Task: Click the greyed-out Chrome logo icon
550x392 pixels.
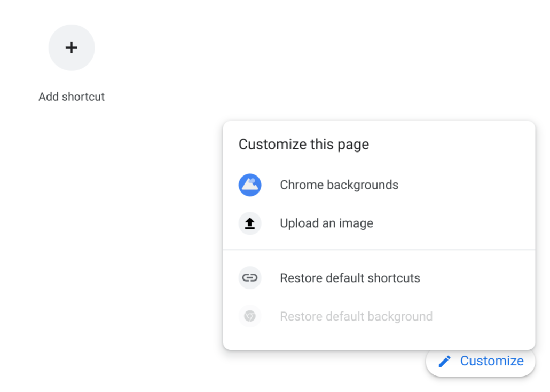Action: point(249,316)
